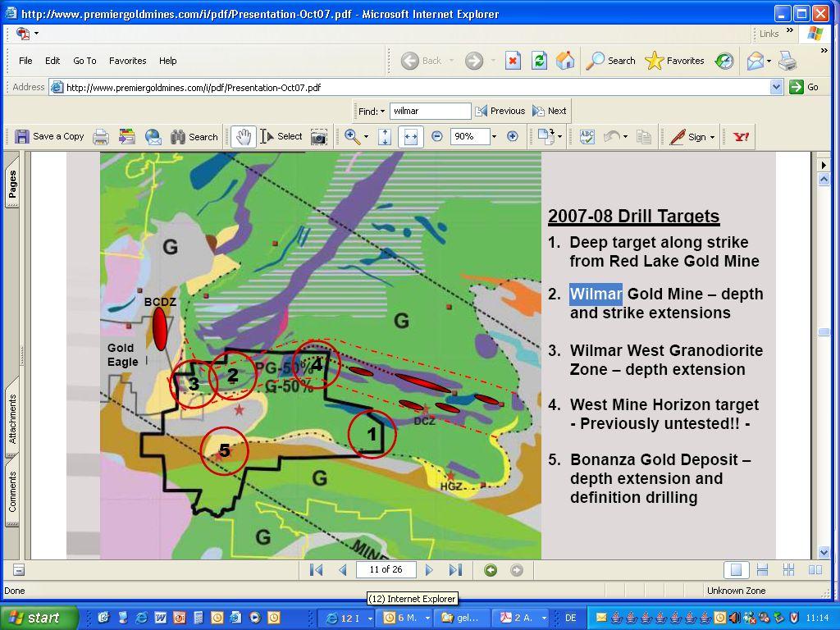Open the Sign dropdown menu
Viewport: 840px width, 630px height.
(692, 137)
